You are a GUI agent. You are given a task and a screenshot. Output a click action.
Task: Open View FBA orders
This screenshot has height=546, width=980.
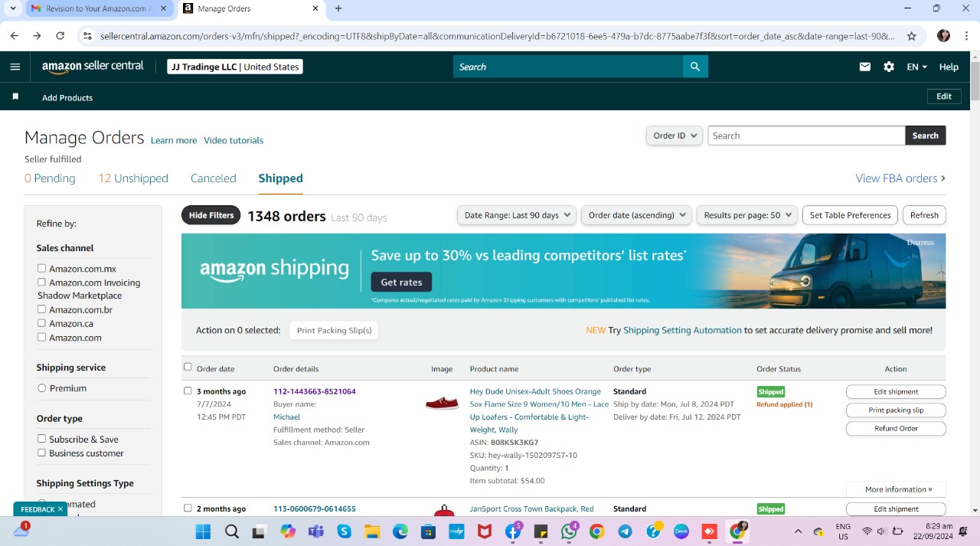[x=900, y=178]
